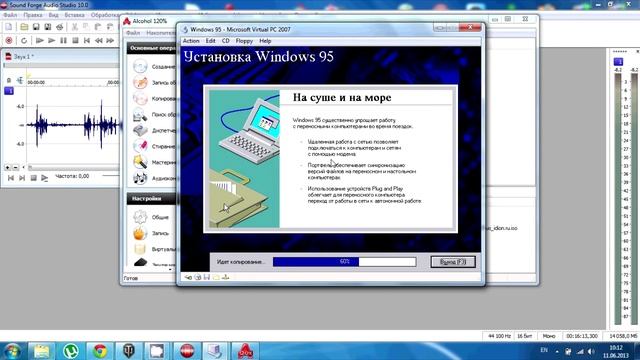Open the Floppy menu in Virtual PC
Screen dimensions: 640x360
244,41
